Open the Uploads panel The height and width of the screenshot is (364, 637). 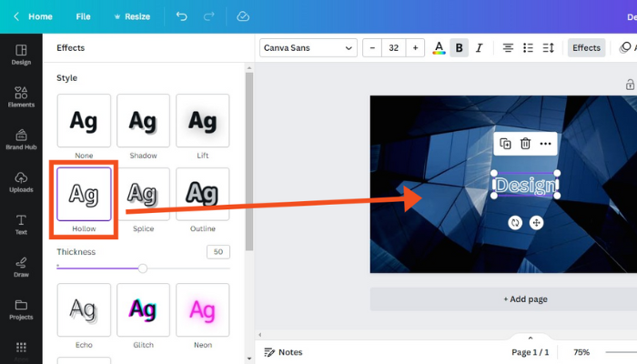[21, 182]
